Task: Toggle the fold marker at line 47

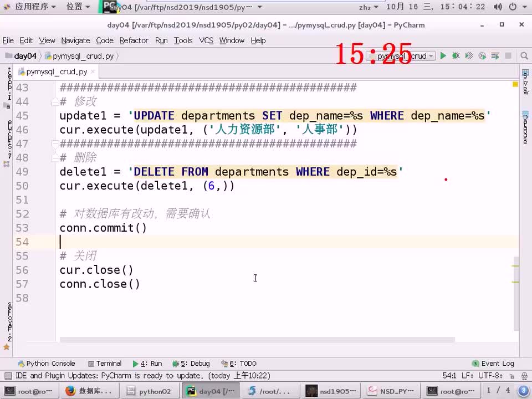Action: tap(55, 144)
